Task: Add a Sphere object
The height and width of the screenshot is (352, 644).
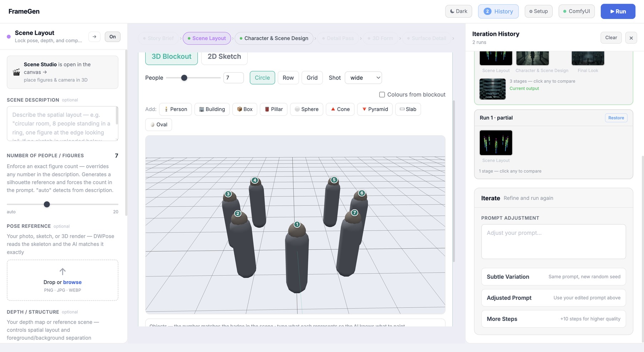Action: click(307, 109)
